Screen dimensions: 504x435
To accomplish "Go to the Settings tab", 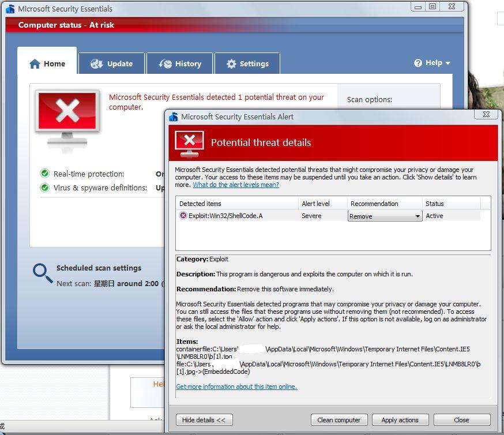I will point(247,63).
